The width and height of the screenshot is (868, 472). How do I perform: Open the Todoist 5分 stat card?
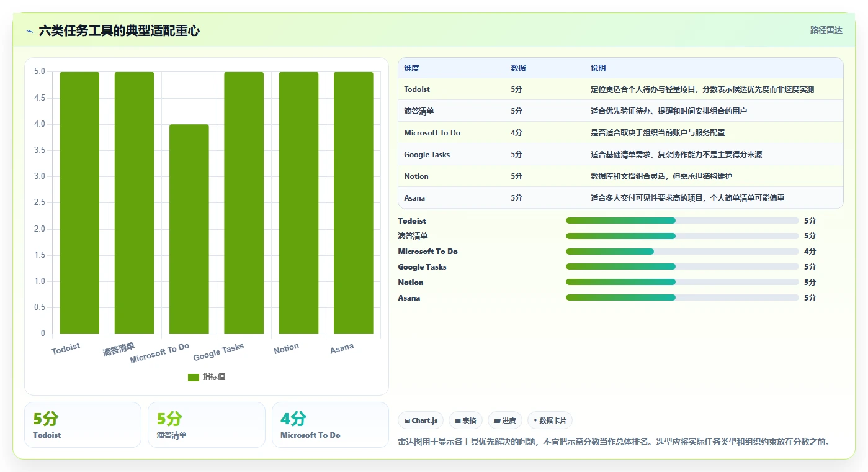pyautogui.click(x=83, y=425)
